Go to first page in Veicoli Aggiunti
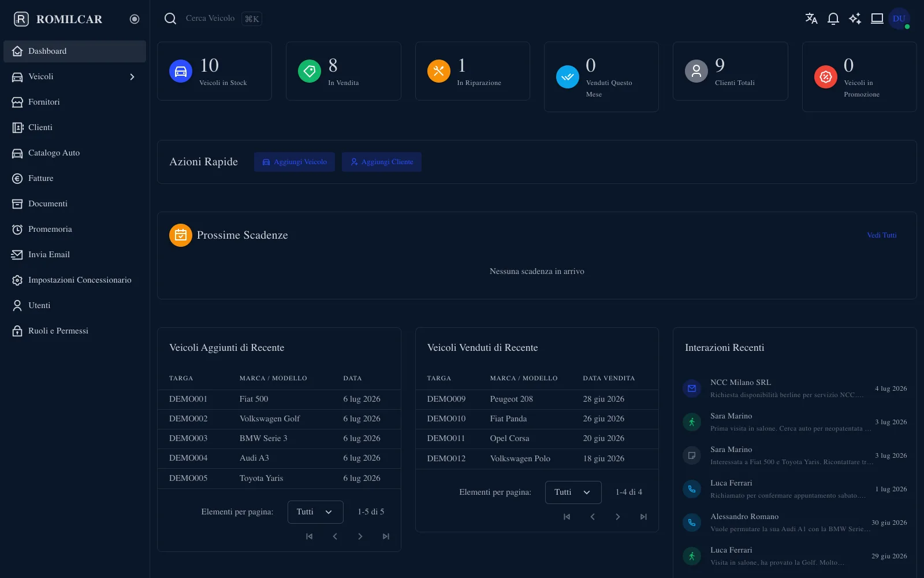 click(310, 536)
